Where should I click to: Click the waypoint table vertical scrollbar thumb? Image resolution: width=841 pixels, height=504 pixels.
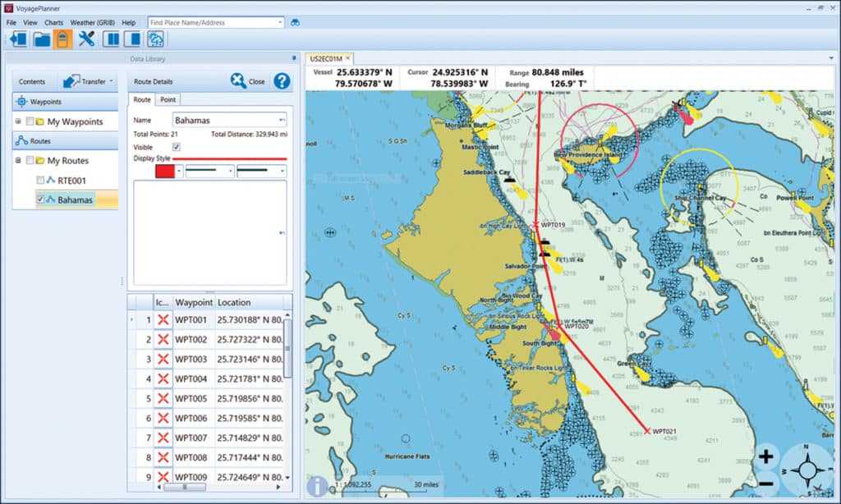pyautogui.click(x=287, y=348)
